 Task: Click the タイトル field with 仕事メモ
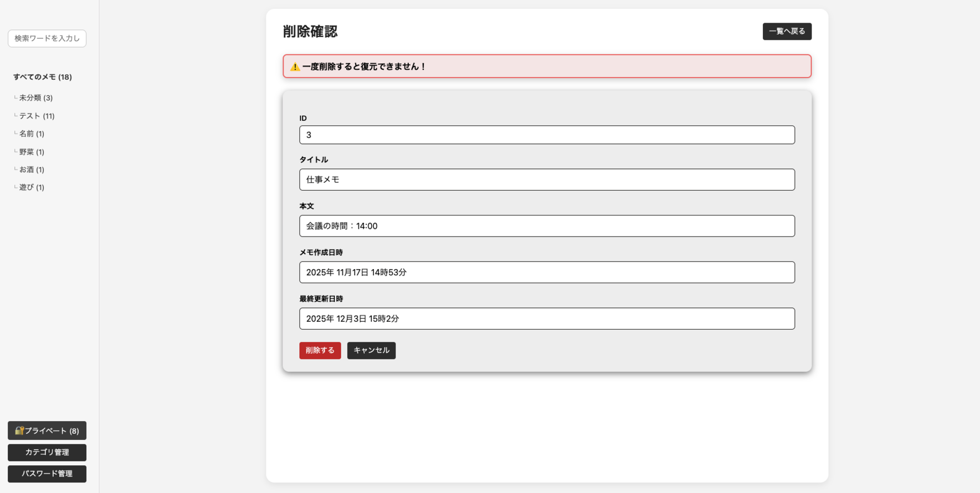pos(547,179)
